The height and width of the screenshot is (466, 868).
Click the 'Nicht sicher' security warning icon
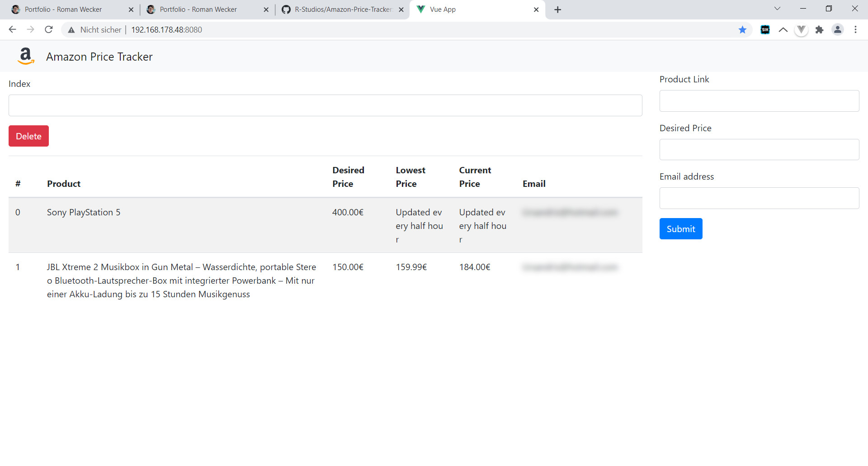pyautogui.click(x=71, y=30)
